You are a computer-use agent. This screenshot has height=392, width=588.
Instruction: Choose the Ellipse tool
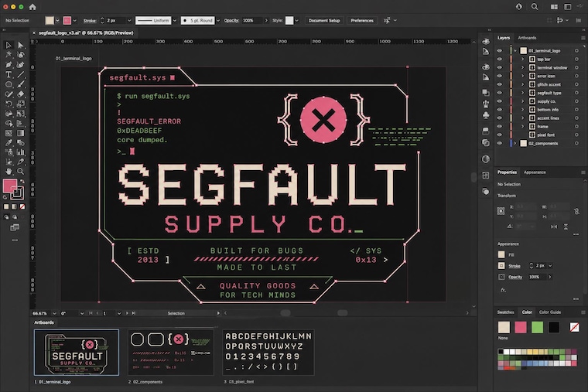coord(9,84)
